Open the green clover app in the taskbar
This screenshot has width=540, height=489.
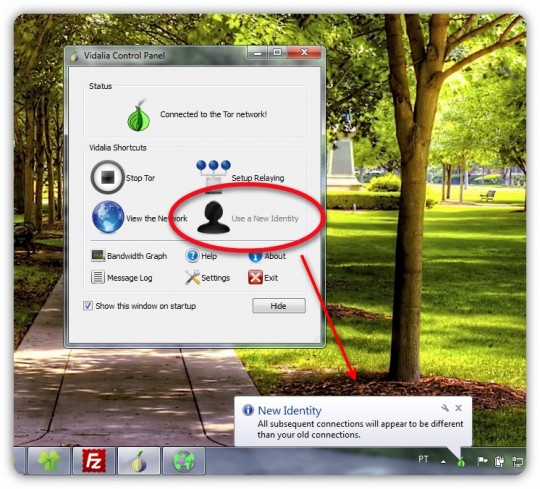pyautogui.click(x=49, y=460)
